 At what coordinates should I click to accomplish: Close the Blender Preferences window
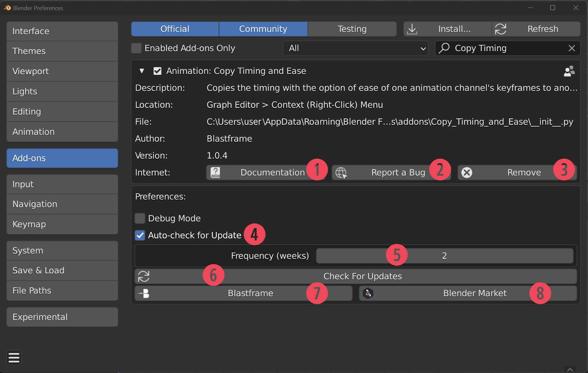coord(576,8)
